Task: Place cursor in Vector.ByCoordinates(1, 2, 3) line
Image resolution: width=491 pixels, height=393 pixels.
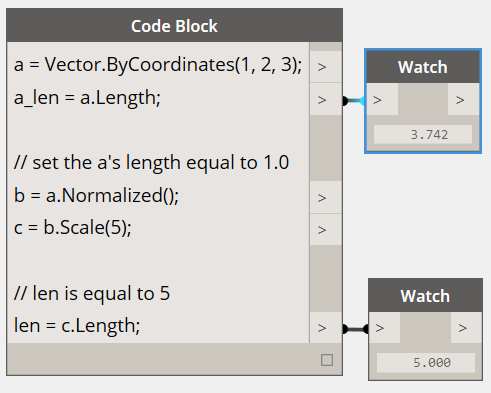Action: (158, 65)
